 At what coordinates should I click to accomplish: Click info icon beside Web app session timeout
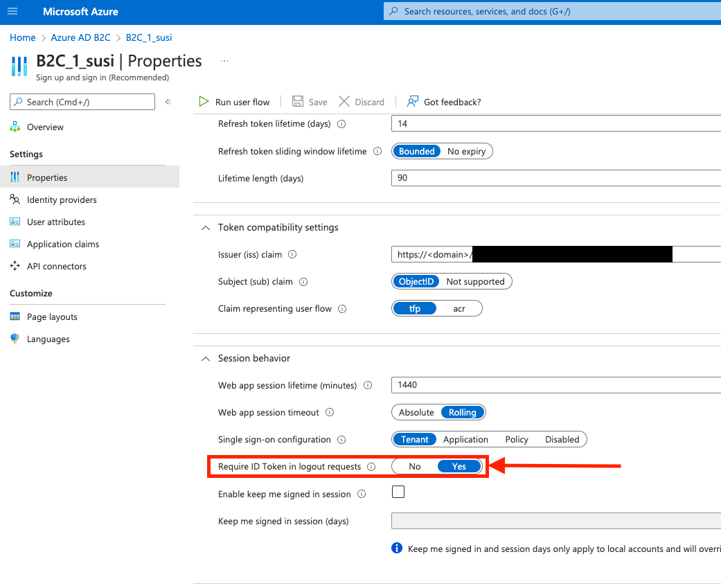330,412
